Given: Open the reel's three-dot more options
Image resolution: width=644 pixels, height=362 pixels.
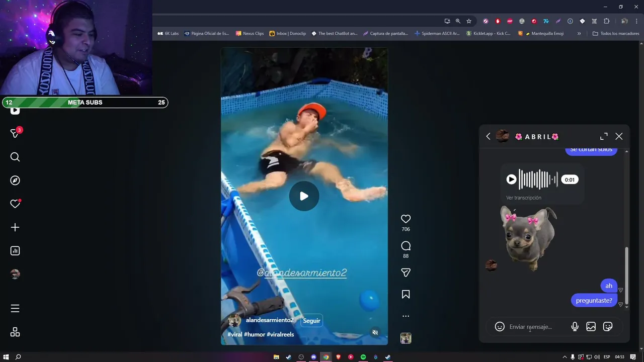Looking at the screenshot, I should [x=406, y=316].
